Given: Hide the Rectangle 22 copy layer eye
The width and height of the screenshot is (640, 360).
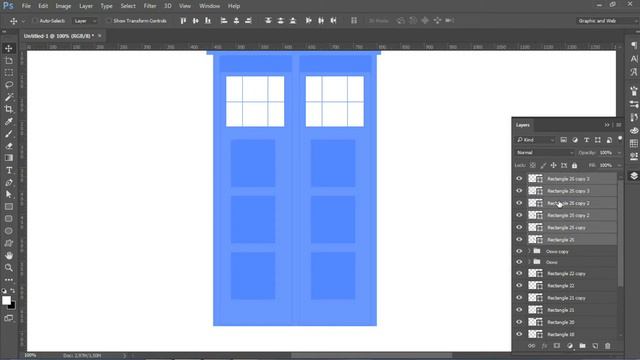Looking at the screenshot, I should point(519,273).
